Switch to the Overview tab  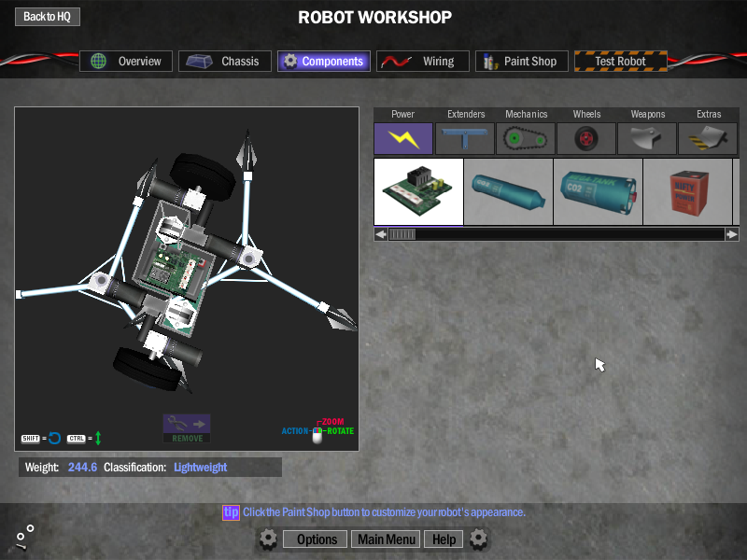click(126, 61)
